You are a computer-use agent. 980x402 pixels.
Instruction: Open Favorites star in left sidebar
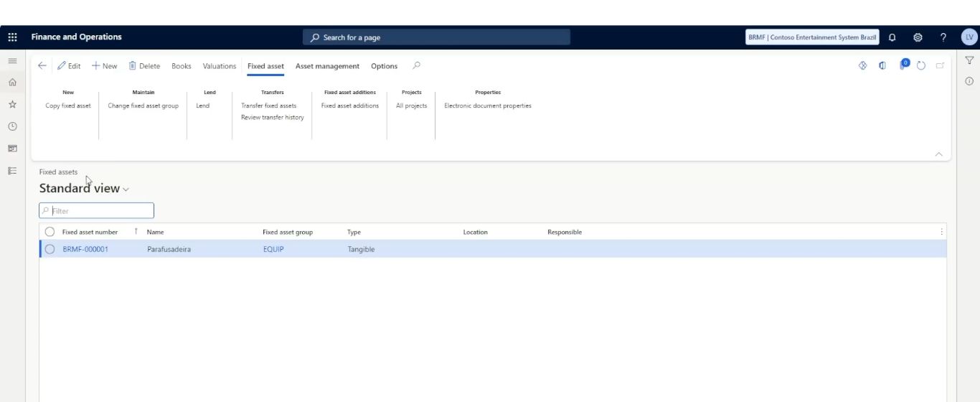point(12,105)
